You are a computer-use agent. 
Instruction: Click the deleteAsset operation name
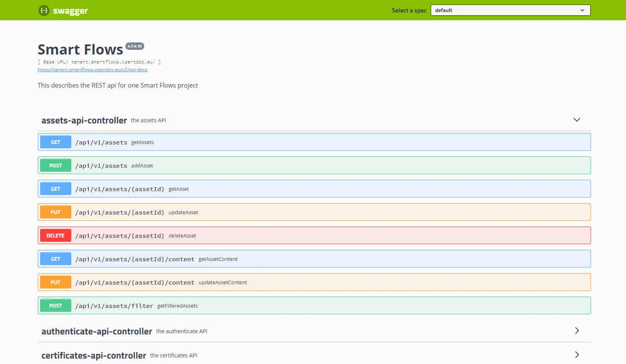click(x=182, y=236)
